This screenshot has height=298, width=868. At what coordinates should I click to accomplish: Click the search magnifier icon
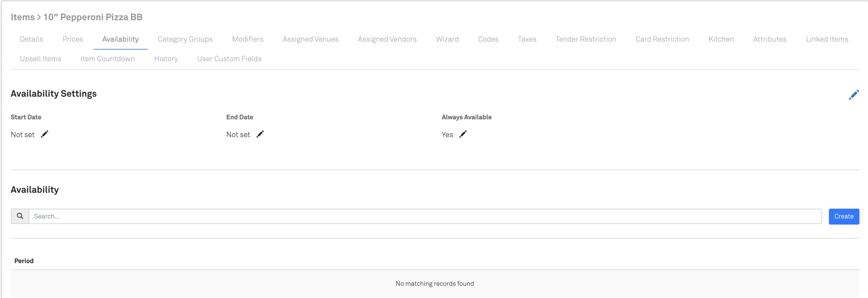coord(20,216)
